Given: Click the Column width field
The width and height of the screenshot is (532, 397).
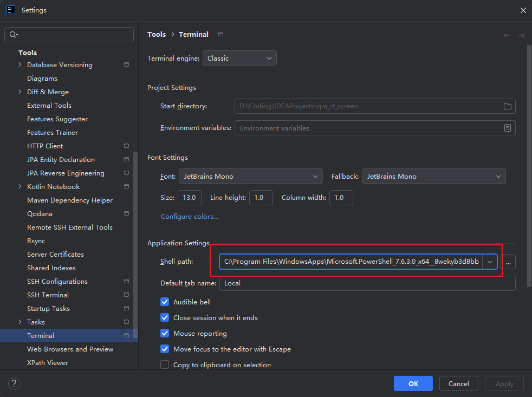Looking at the screenshot, I should coord(341,198).
